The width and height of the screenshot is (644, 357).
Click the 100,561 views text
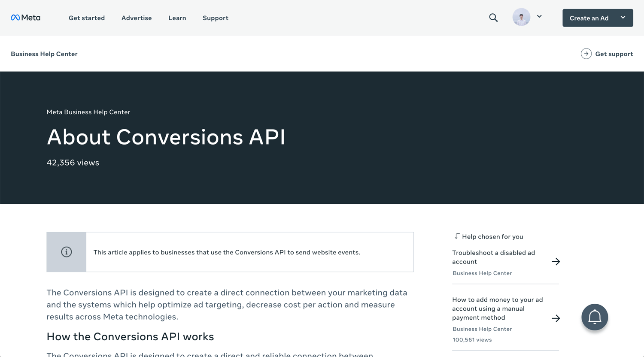pyautogui.click(x=472, y=339)
